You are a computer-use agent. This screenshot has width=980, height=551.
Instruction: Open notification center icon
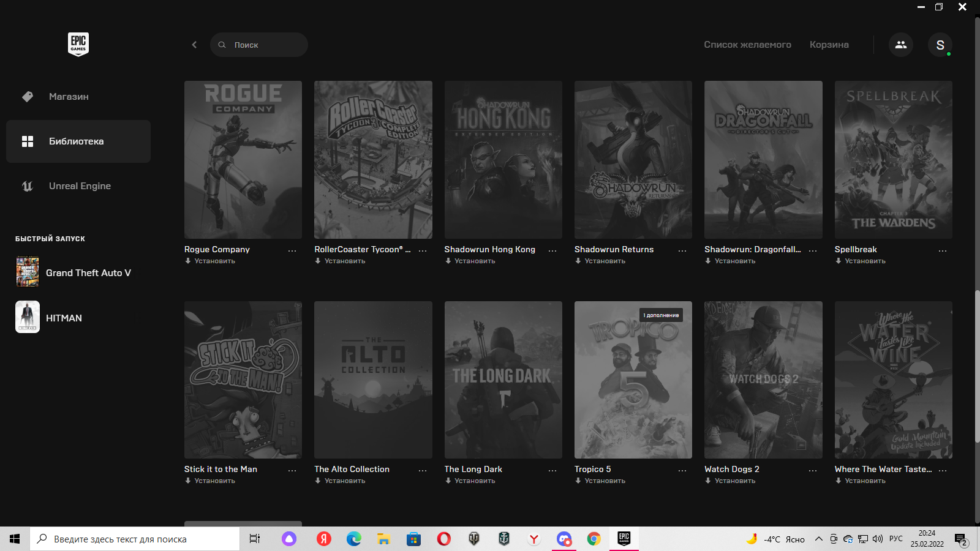(961, 539)
